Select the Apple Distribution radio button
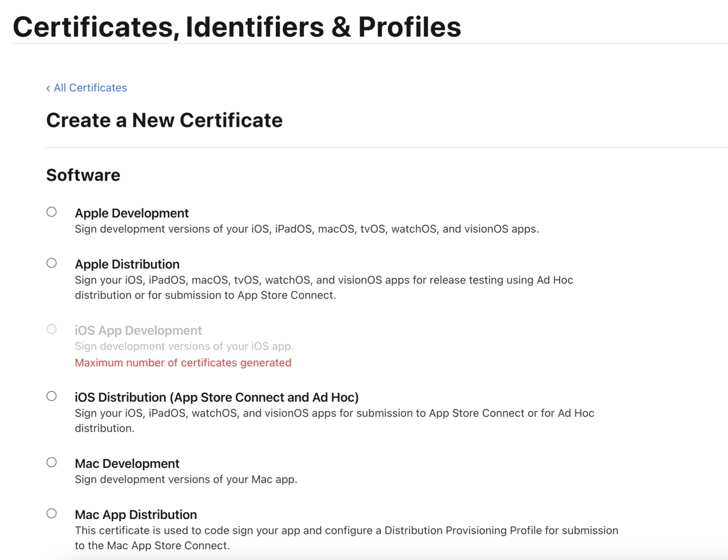The image size is (728, 560). (52, 263)
